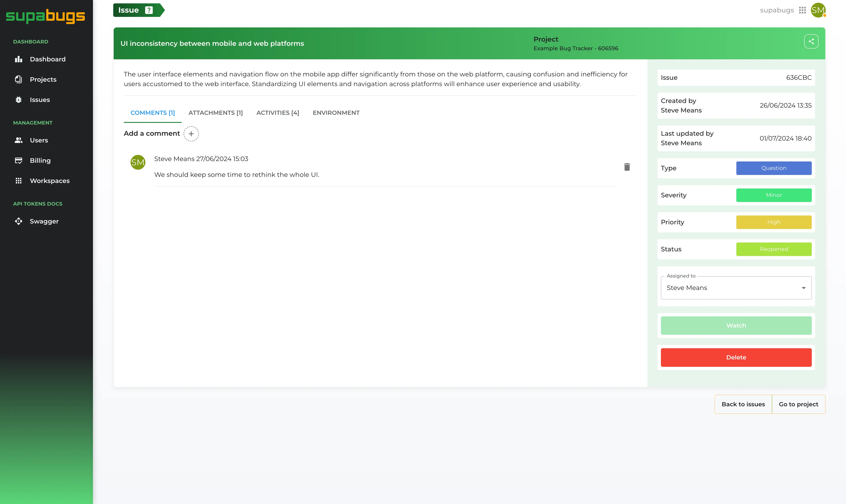This screenshot has height=504, width=846.
Task: Click the Back to issues button
Action: tap(743, 404)
